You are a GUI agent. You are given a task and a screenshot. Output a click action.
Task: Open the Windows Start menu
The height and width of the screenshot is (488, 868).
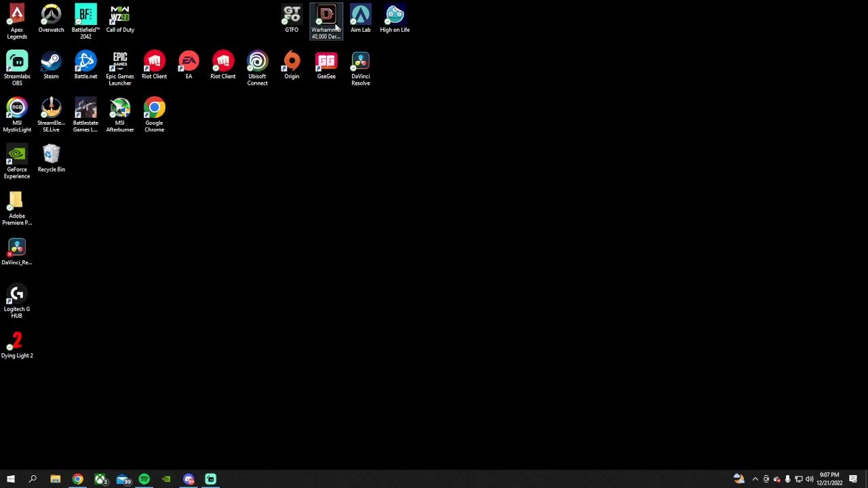pos(11,479)
